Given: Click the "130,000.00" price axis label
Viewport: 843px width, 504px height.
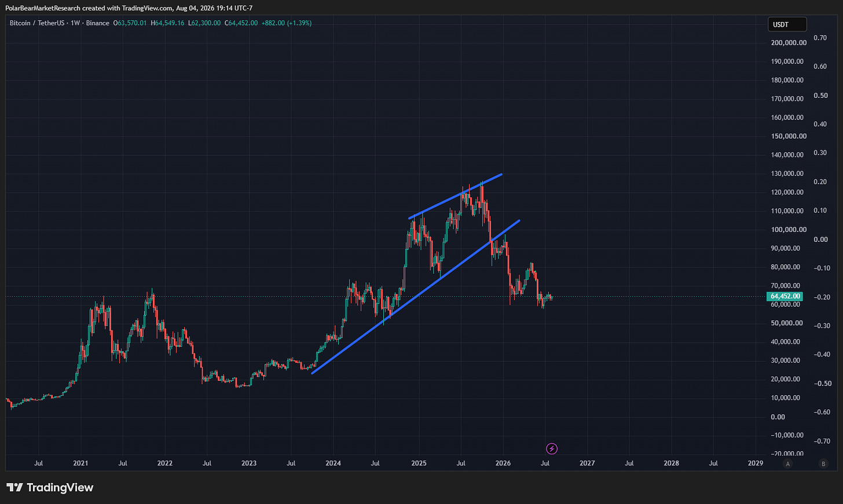Looking at the screenshot, I should tap(789, 174).
